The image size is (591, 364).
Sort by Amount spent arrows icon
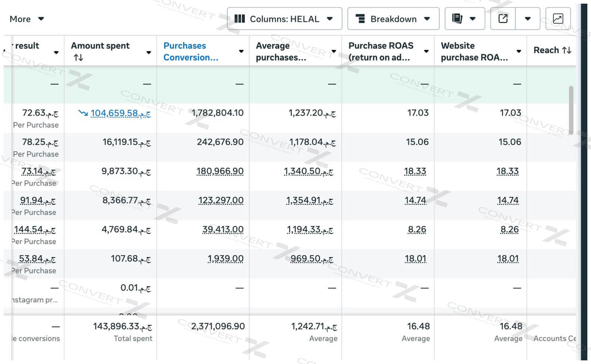coord(78,58)
